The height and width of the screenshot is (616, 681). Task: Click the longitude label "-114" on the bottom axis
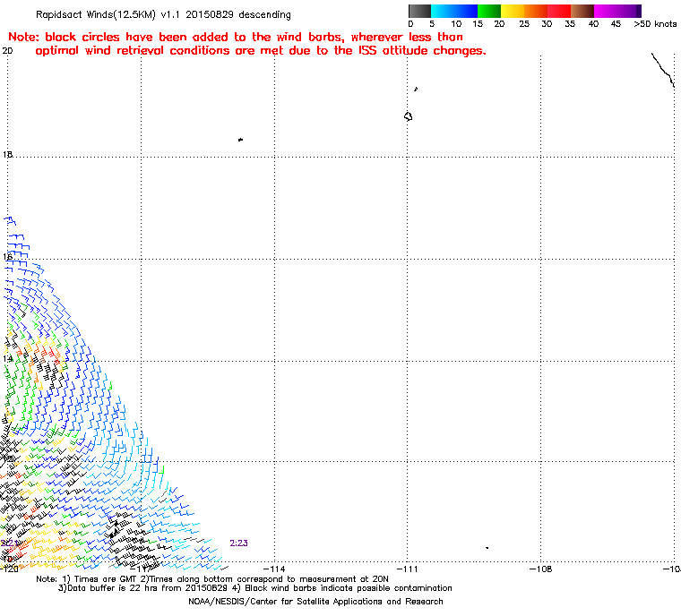point(274,569)
